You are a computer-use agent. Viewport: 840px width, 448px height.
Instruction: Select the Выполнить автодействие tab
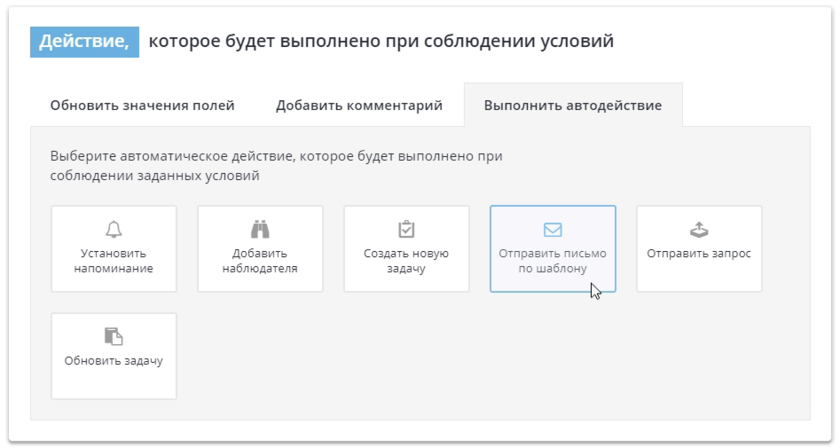point(572,105)
